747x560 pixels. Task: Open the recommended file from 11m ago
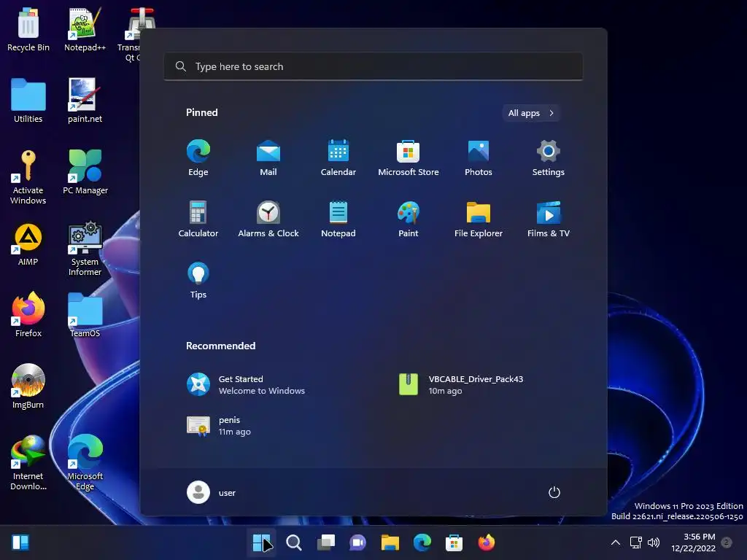pos(219,426)
